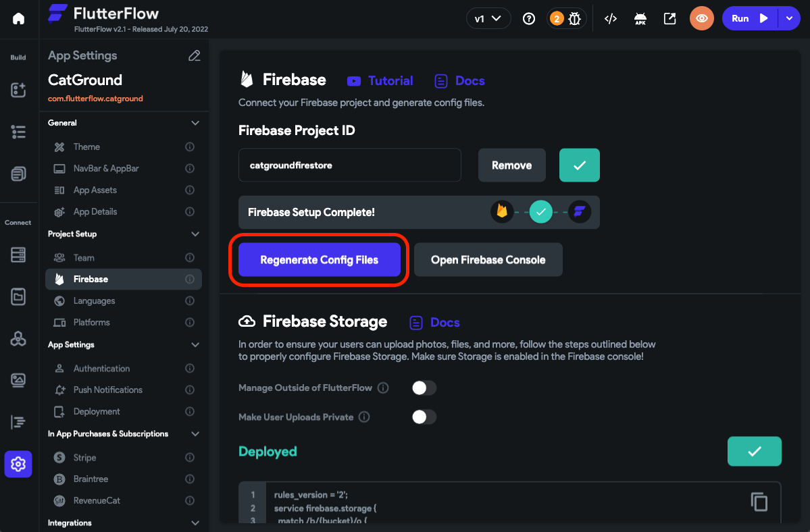Open NavBar & AppBar settings

[124, 168]
